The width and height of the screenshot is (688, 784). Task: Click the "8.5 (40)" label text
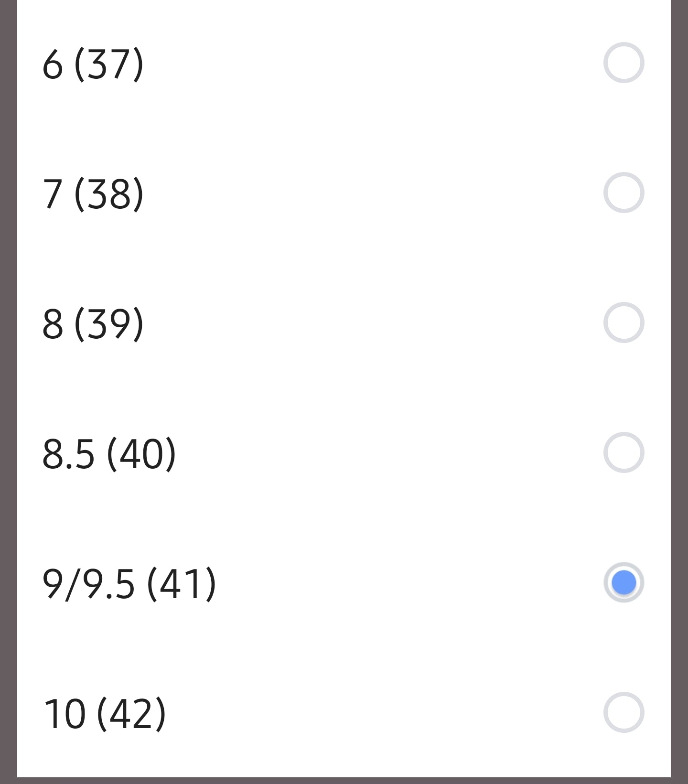click(x=109, y=454)
